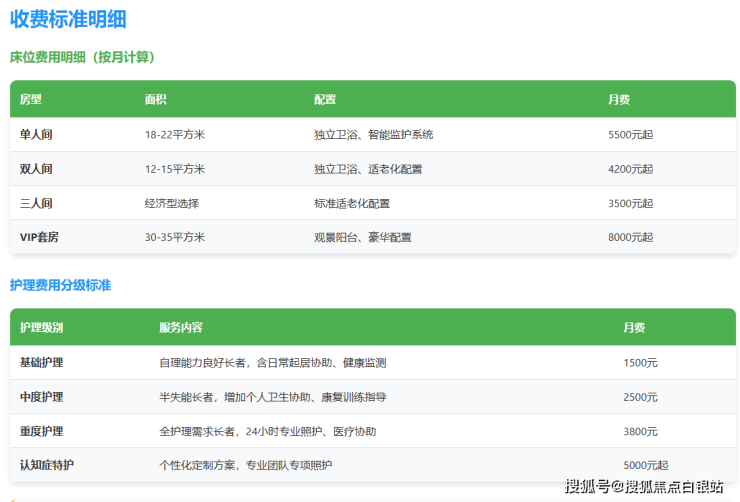The width and height of the screenshot is (740, 502).
Task: Click the VIP套房 room type cell
Action: pos(40,237)
